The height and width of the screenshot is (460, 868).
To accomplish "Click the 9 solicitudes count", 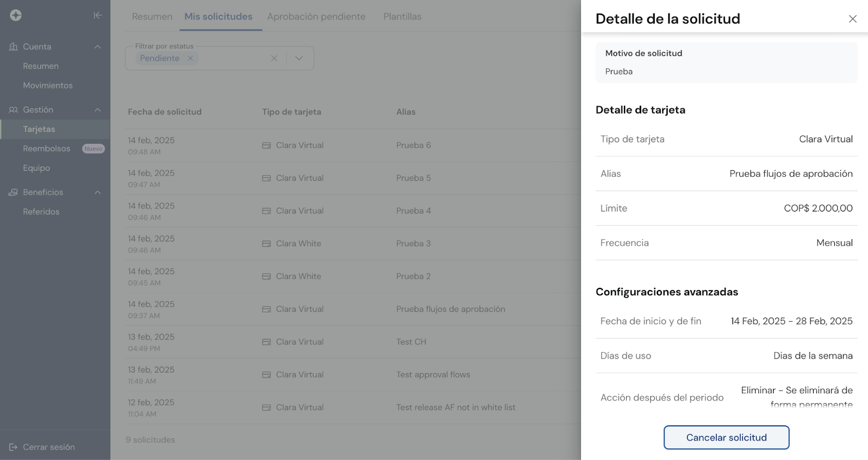I will tap(150, 440).
